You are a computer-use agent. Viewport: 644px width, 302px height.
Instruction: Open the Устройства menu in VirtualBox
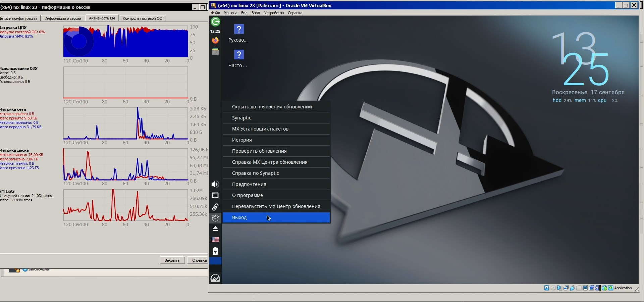(274, 13)
